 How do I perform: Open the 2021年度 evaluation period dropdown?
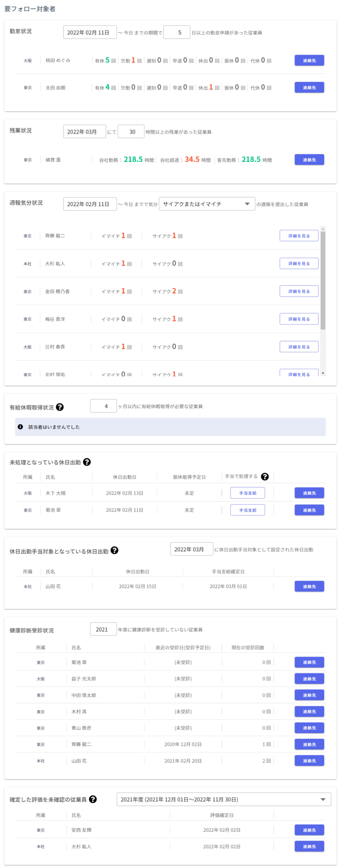pos(224,799)
